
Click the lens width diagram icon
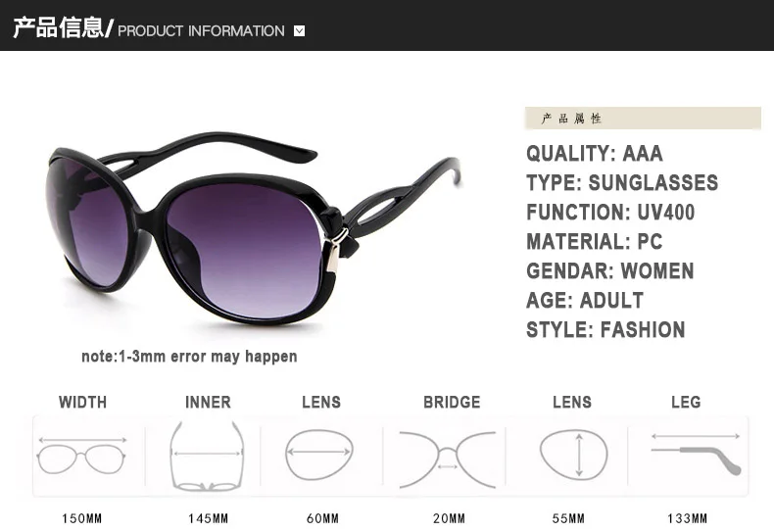click(319, 455)
